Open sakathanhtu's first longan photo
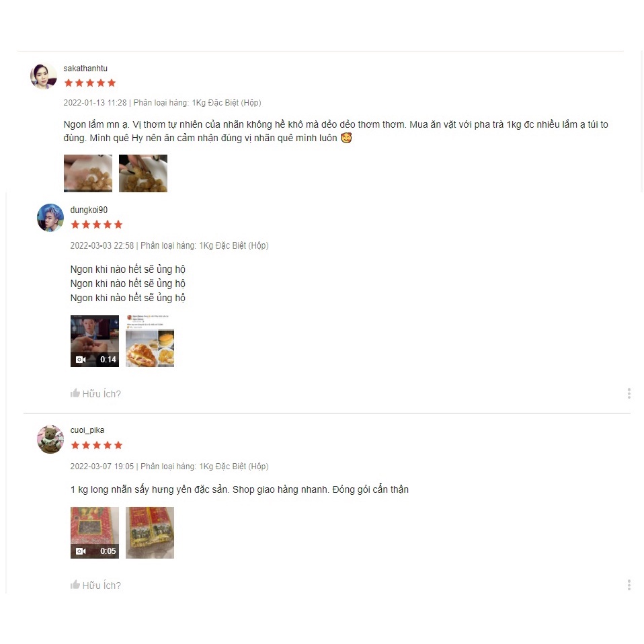This screenshot has height=644, width=644. pos(88,173)
